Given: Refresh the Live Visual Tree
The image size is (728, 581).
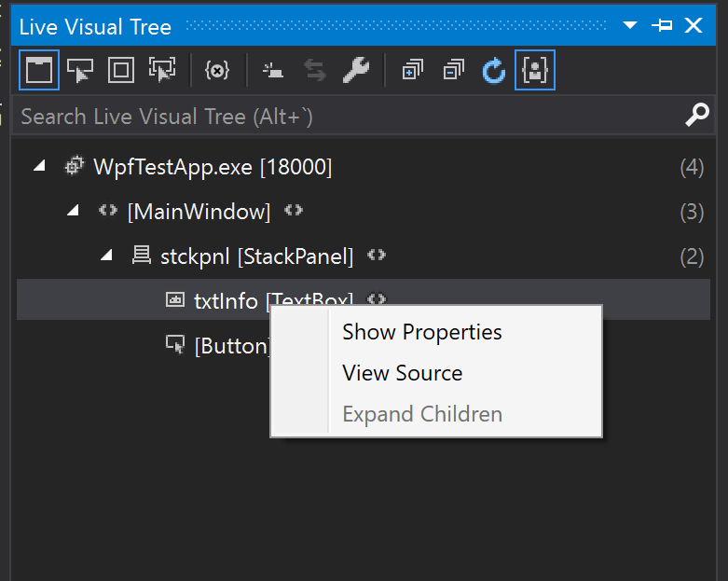Looking at the screenshot, I should click(x=493, y=70).
